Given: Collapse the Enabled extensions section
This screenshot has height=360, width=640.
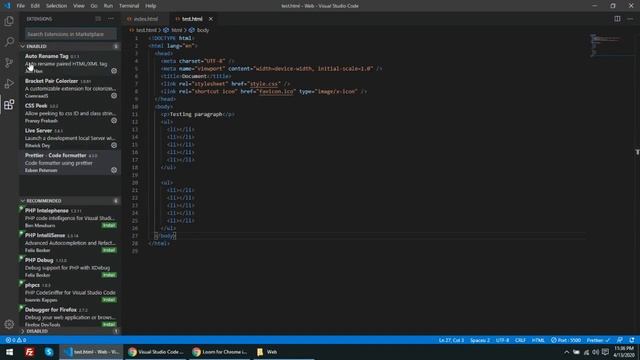Looking at the screenshot, I should coord(70,47).
